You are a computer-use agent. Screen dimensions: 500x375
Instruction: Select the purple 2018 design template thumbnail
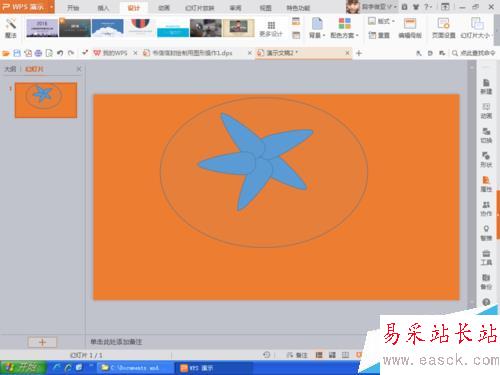[42, 28]
